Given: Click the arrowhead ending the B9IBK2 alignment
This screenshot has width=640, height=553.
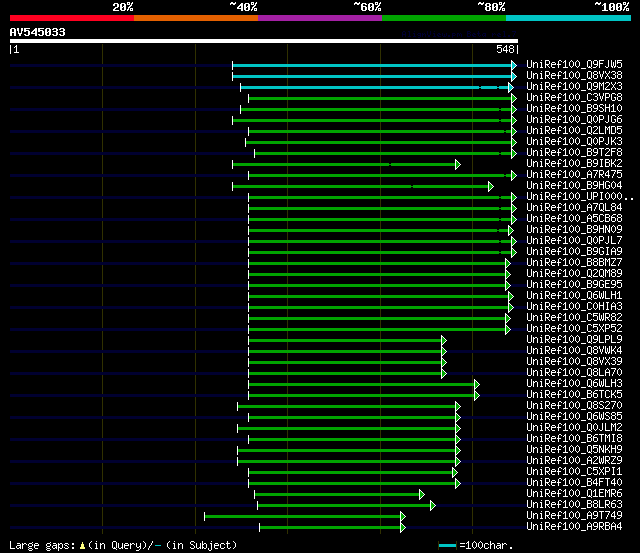Looking at the screenshot, I should click(458, 164).
